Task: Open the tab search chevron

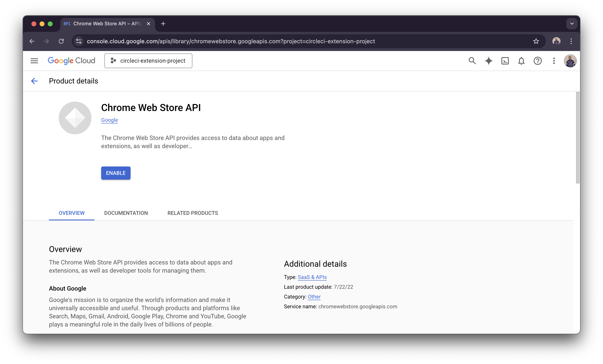Action: tap(572, 23)
